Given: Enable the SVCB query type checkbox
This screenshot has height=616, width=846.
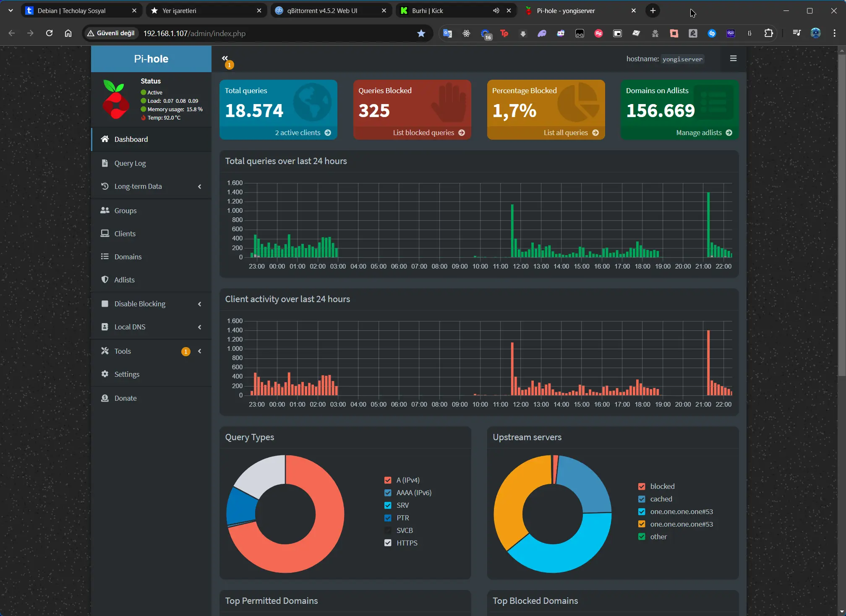Looking at the screenshot, I should [388, 530].
